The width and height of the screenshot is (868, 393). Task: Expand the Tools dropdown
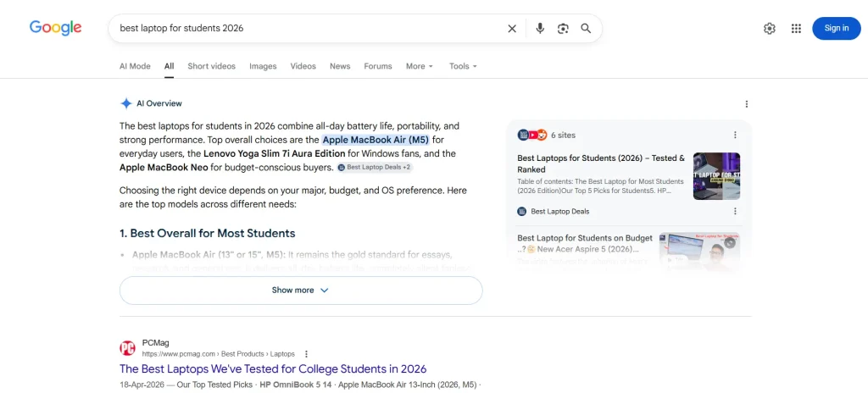click(464, 66)
